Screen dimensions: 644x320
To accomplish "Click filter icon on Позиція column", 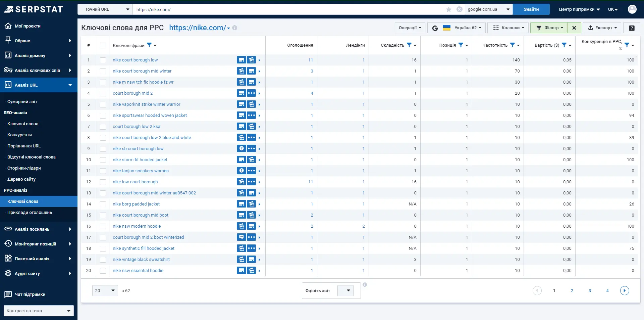I will coord(461,45).
